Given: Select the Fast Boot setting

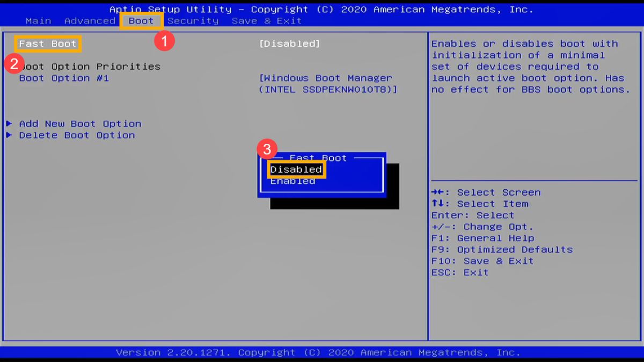Looking at the screenshot, I should pyautogui.click(x=47, y=43).
